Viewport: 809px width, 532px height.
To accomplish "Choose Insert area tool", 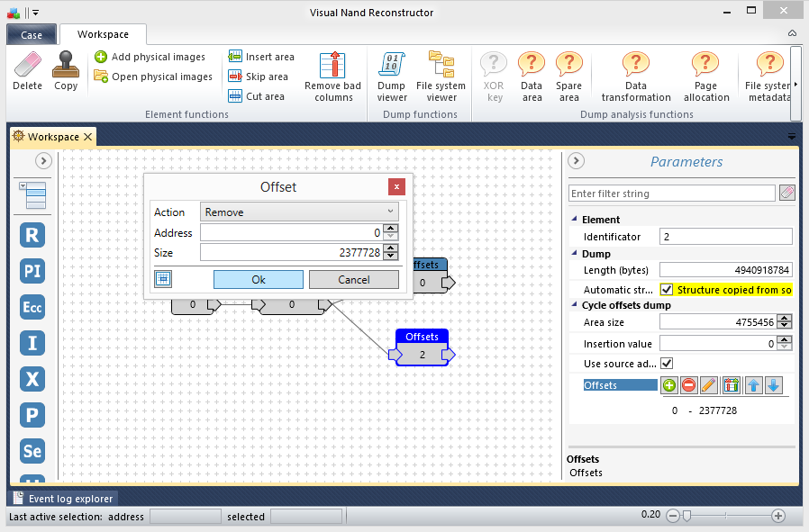I will point(261,57).
